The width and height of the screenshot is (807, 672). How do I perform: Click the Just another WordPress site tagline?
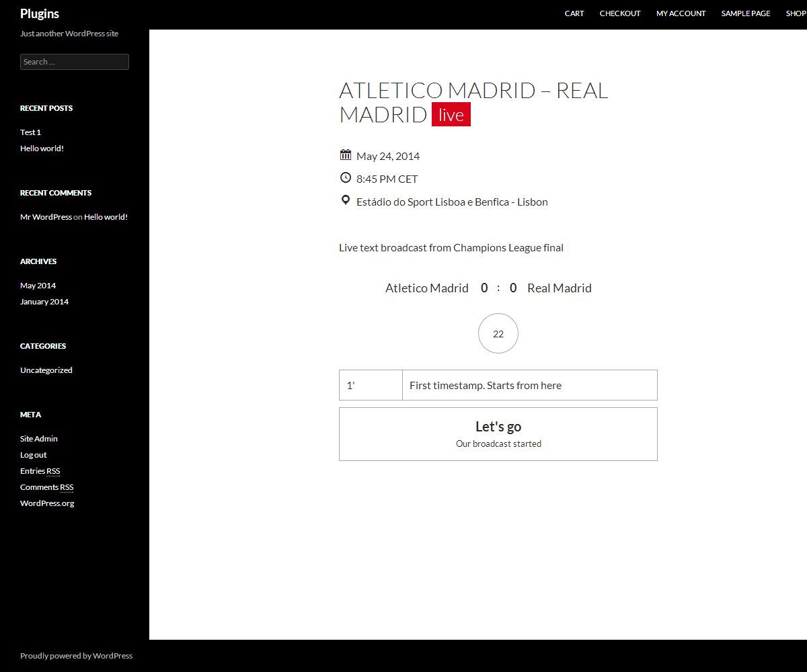69,34
